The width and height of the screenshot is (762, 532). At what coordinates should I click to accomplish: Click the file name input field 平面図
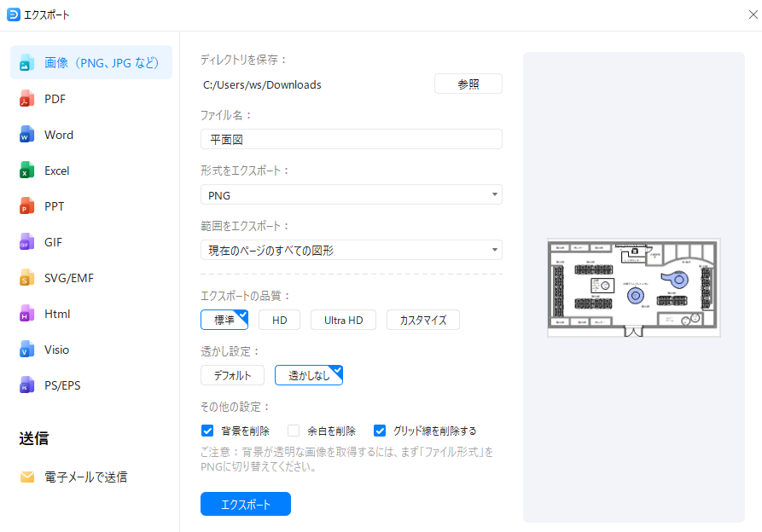[x=351, y=139]
